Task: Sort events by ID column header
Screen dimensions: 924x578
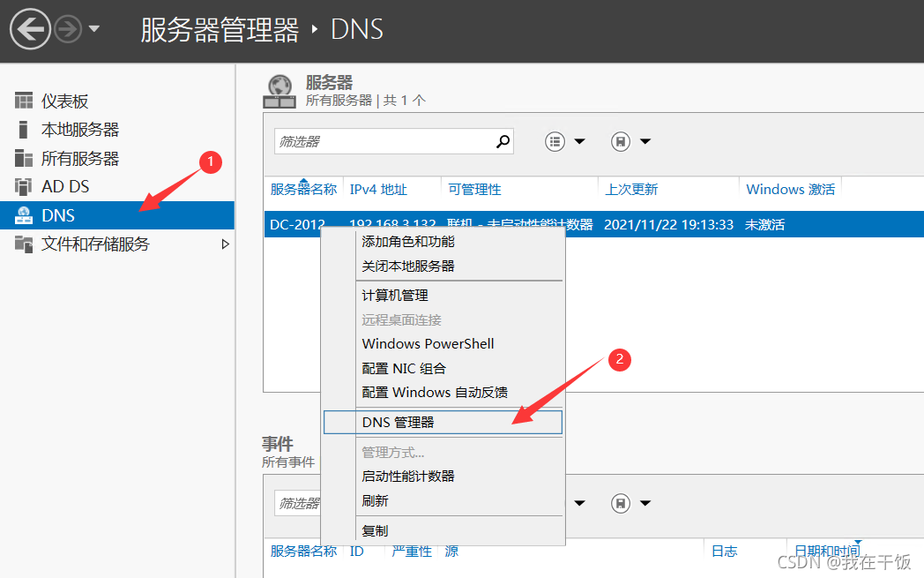Action: 356,551
